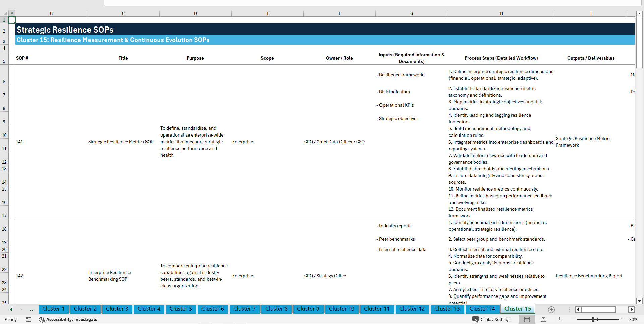Switch to the Cluster 10 sheet tab
Viewport: 644px width, 324px height.
click(342, 309)
